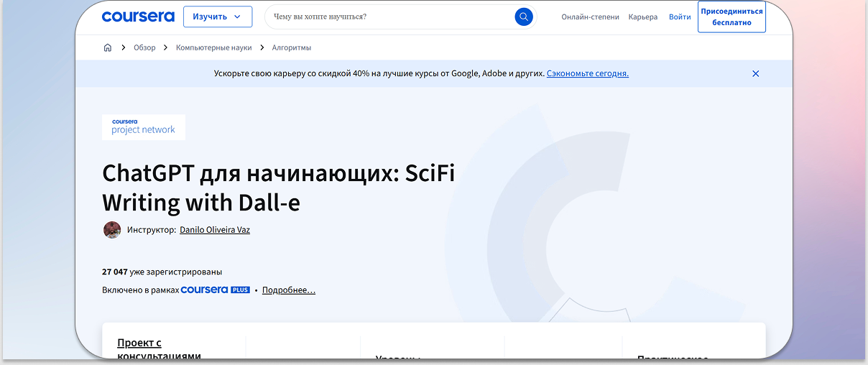
Task: Click the Подробнее… link
Action: (x=289, y=290)
